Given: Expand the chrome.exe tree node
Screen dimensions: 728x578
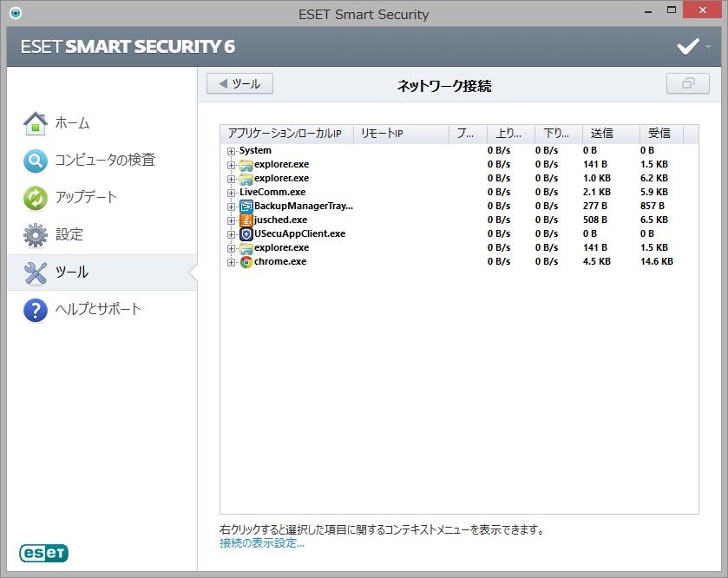Looking at the screenshot, I should click(231, 262).
